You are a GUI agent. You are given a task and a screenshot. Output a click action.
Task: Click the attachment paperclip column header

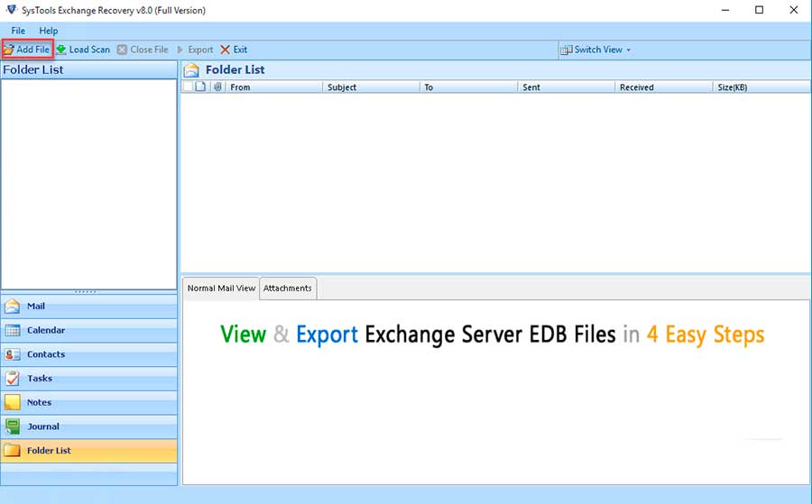pyautogui.click(x=218, y=87)
